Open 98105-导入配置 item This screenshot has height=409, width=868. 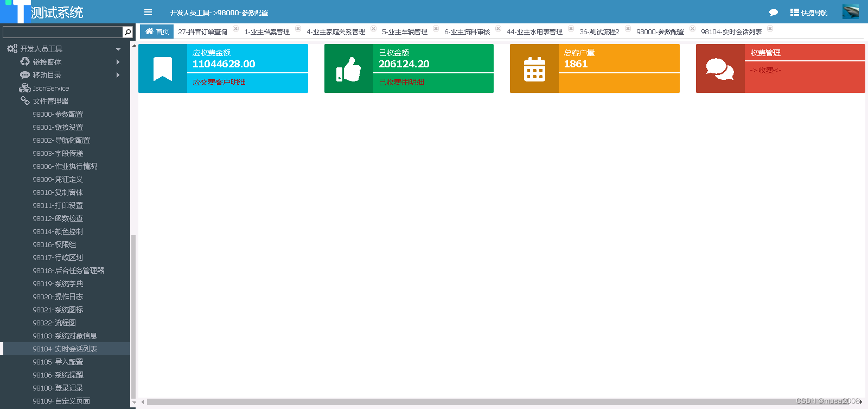[58, 362]
